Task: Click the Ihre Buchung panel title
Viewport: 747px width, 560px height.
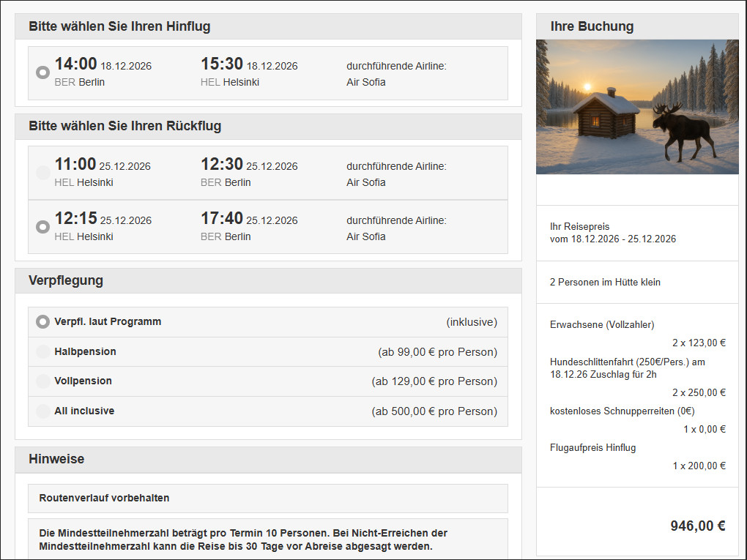Action: (592, 26)
